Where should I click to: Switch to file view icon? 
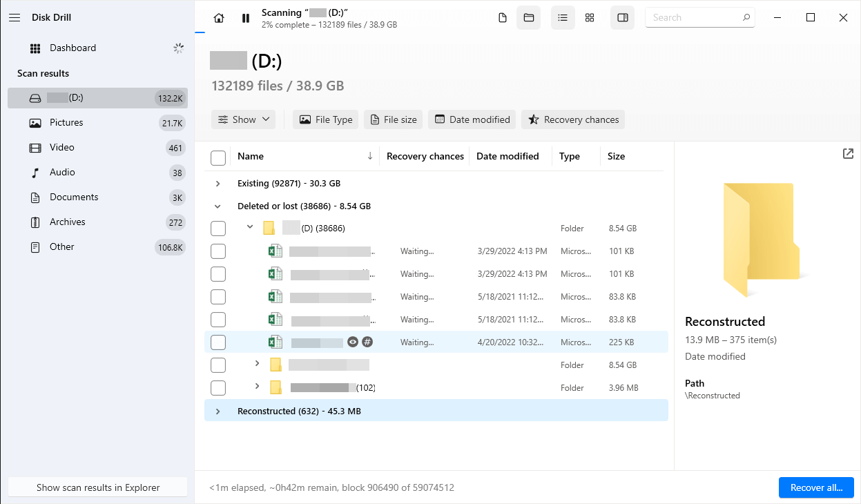pyautogui.click(x=503, y=18)
